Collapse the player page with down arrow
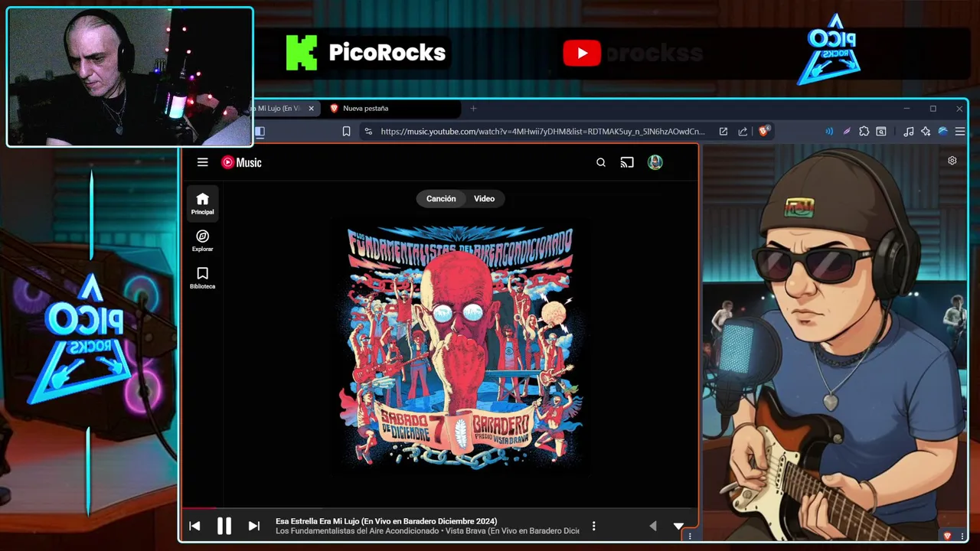 click(x=678, y=526)
